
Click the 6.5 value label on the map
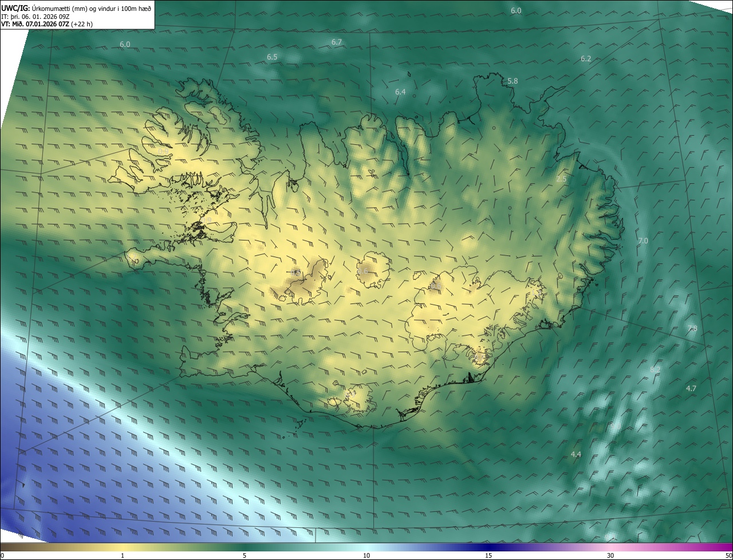click(x=272, y=57)
